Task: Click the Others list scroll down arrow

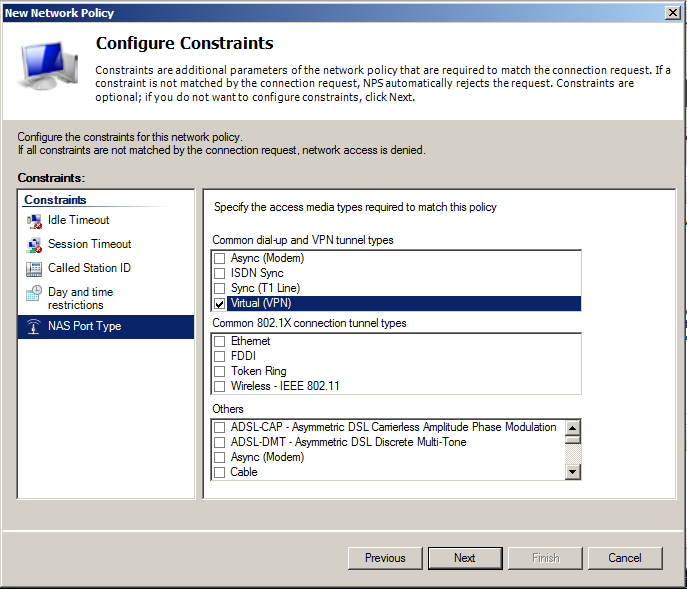Action: point(573,472)
